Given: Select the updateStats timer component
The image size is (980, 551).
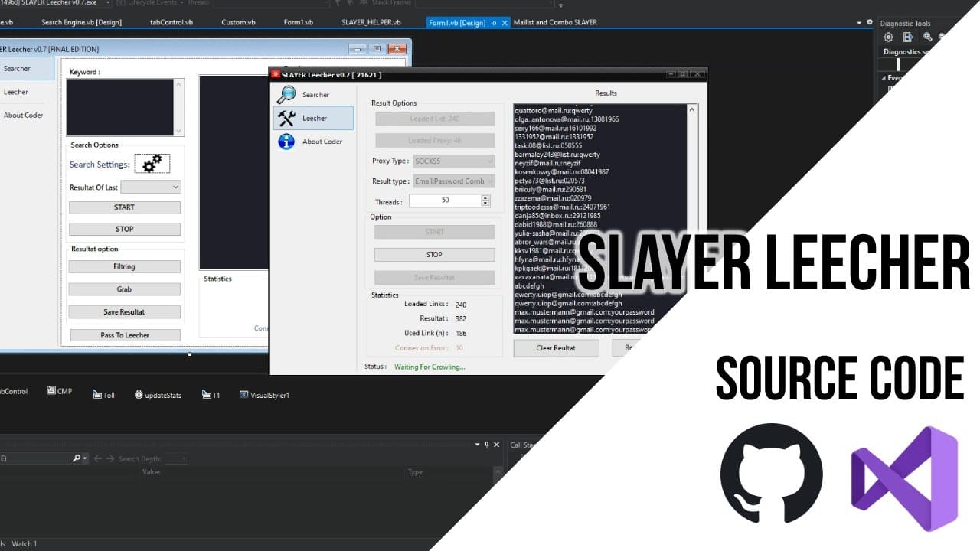Looking at the screenshot, I should pos(158,395).
